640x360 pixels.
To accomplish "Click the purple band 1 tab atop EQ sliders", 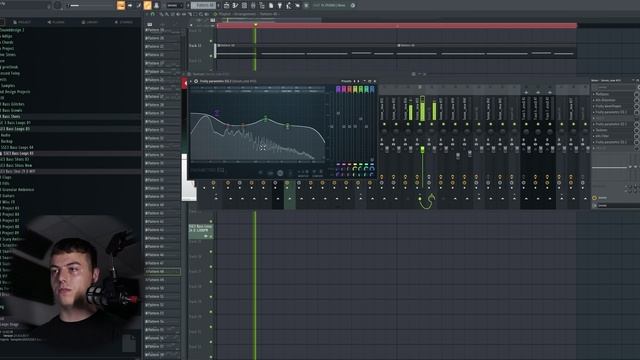I will [x=338, y=89].
